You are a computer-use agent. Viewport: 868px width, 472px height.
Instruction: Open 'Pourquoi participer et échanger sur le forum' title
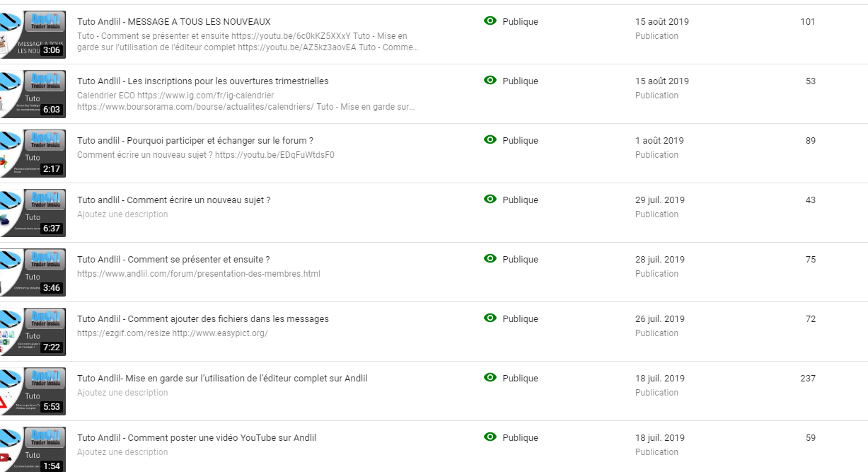[x=195, y=141]
